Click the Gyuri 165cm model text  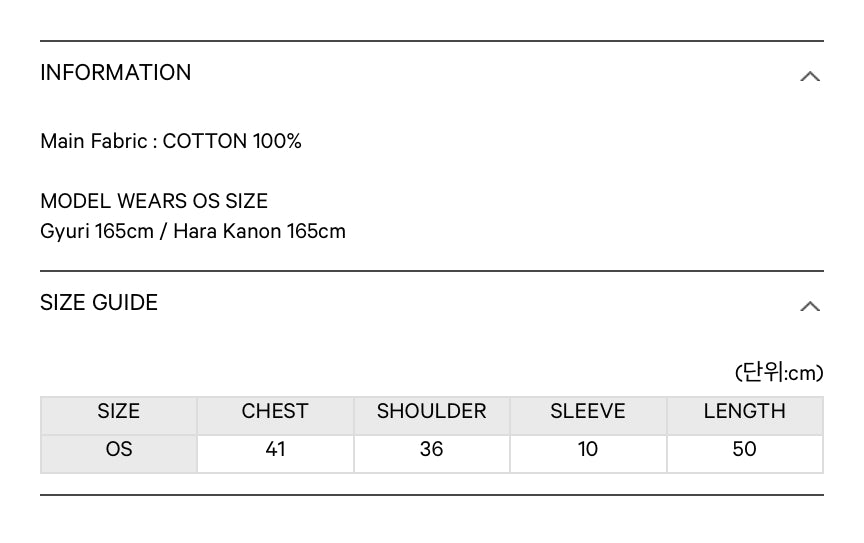coord(97,232)
